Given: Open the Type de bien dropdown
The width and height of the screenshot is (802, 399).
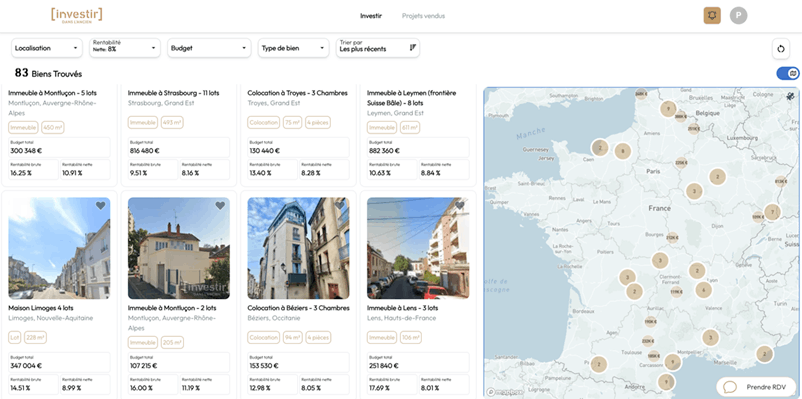Looking at the screenshot, I should (x=294, y=48).
